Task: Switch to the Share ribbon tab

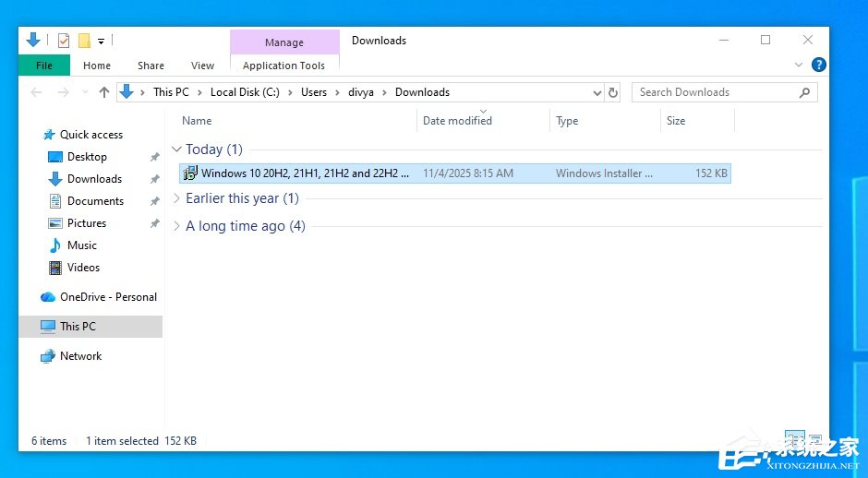Action: point(151,66)
